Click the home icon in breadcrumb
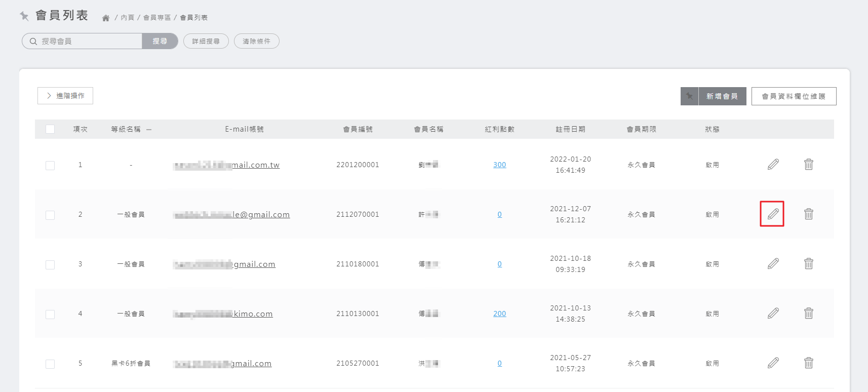 coord(106,18)
